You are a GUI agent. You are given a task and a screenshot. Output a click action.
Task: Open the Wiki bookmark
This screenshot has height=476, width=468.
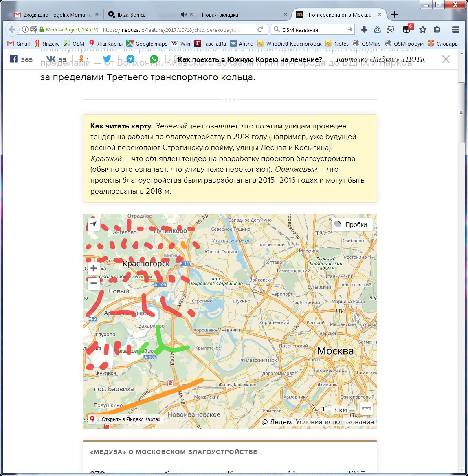(x=181, y=44)
